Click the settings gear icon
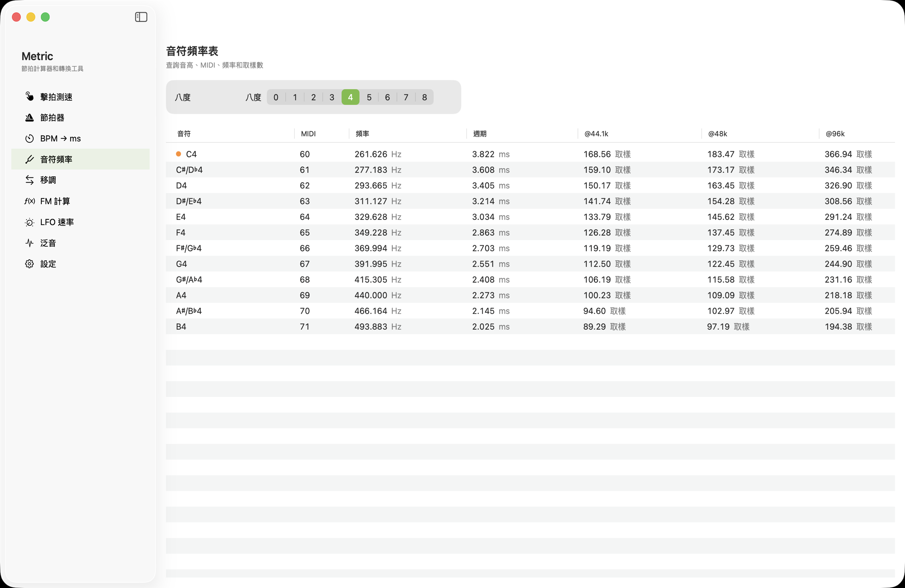This screenshot has width=905, height=588. point(30,264)
